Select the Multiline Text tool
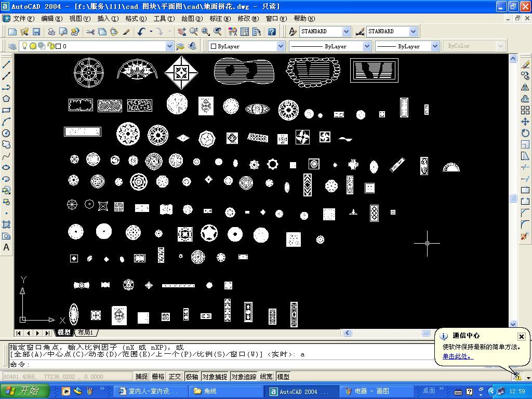This screenshot has height=399, width=532. [x=6, y=247]
